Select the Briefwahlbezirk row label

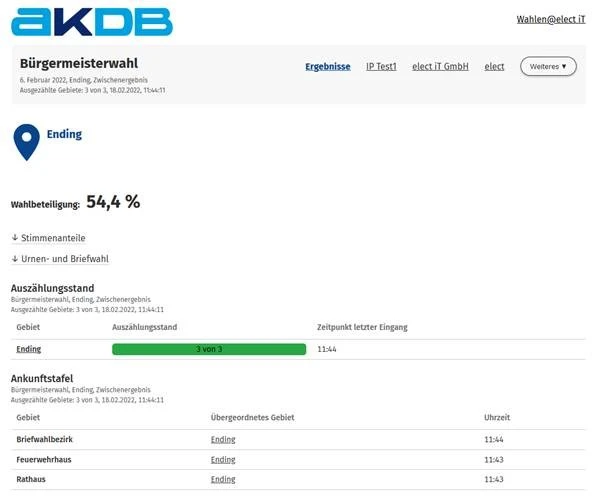point(44,439)
